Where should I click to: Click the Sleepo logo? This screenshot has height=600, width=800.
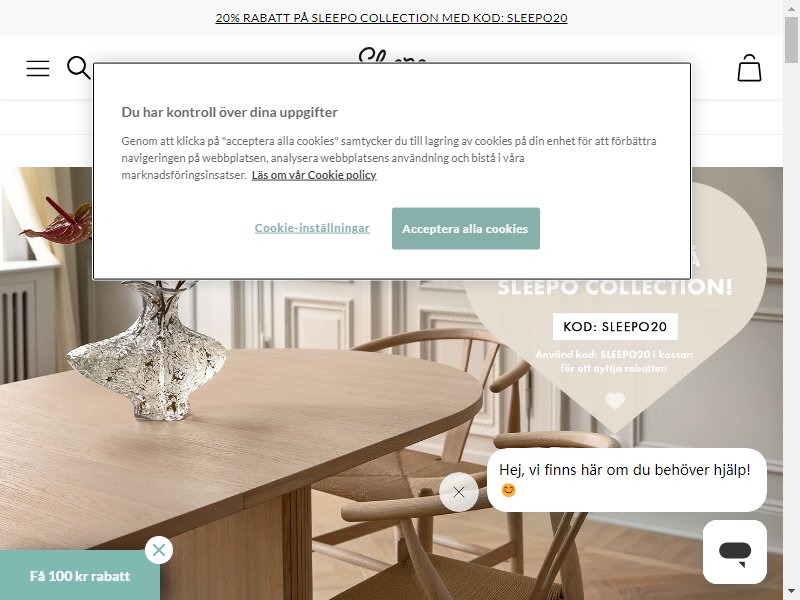click(x=392, y=55)
